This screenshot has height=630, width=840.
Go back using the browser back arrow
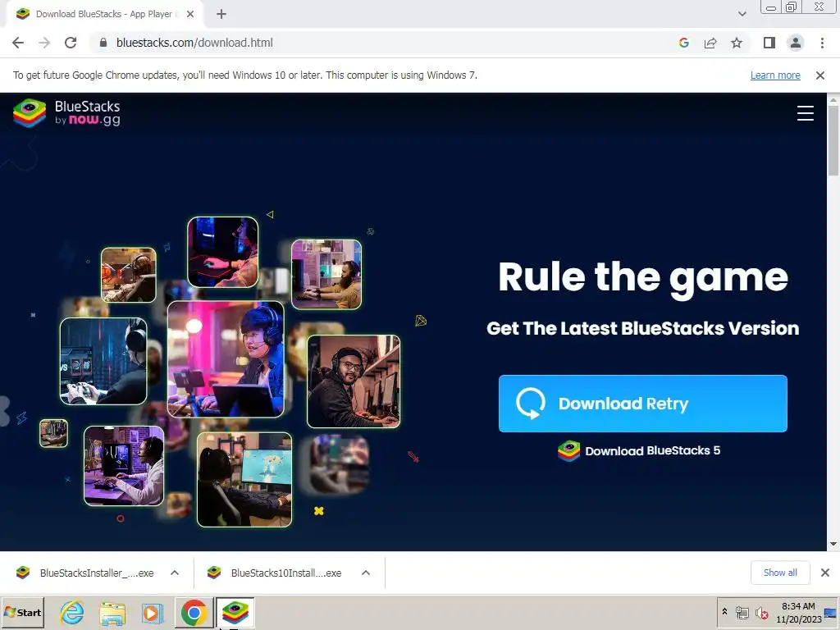point(18,43)
